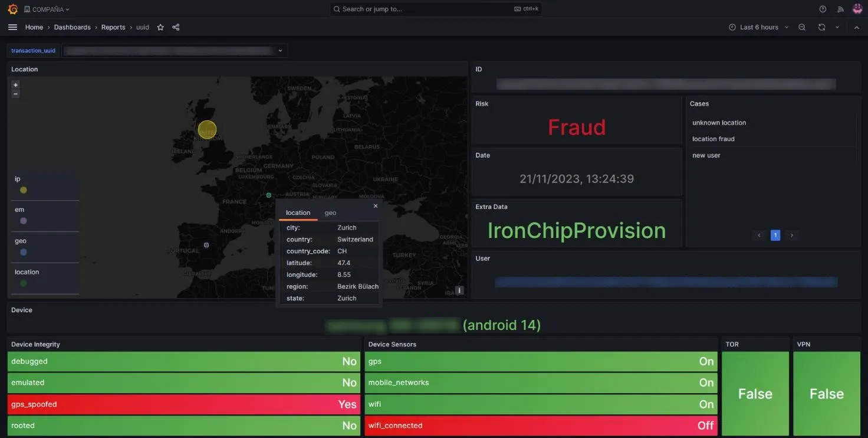
Task: Open the Grafana logo home icon
Action: [12, 9]
